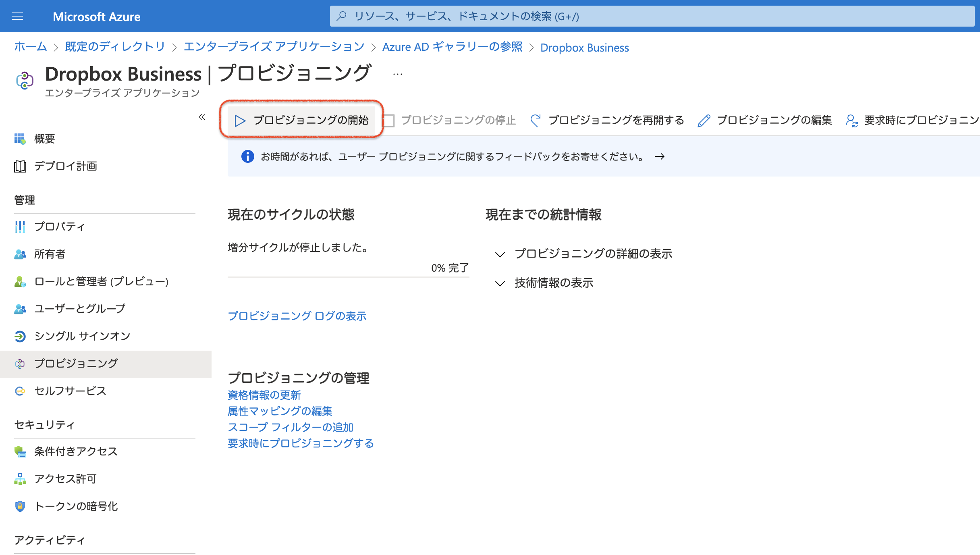Click the アクセス許可 hierarchy icon
Viewport: 980px width, 555px height.
coord(20,479)
